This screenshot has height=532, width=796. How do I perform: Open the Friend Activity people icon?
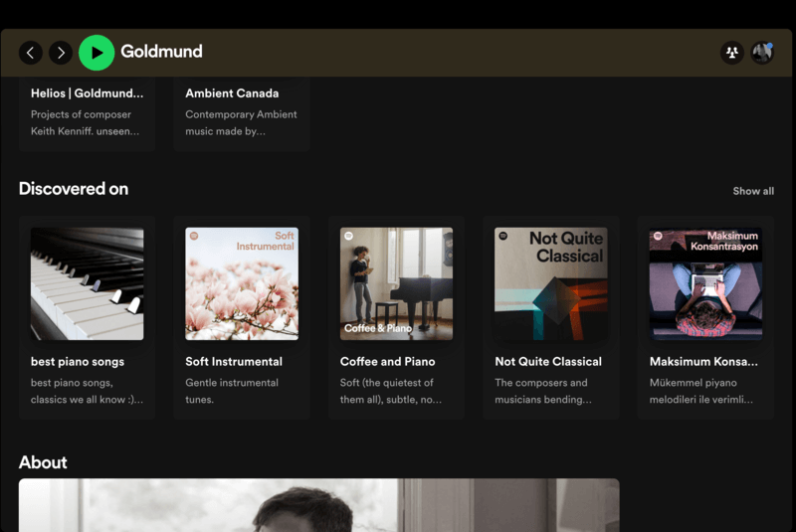tap(732, 53)
